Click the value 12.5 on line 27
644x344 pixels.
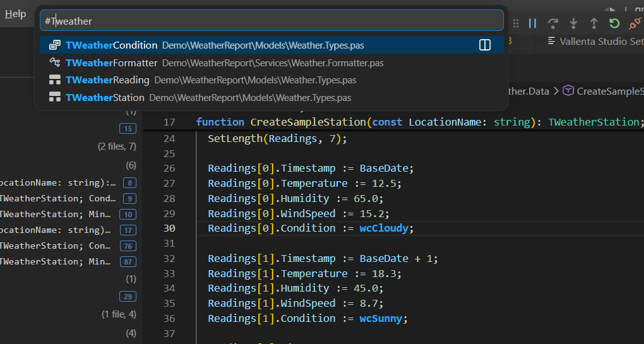coord(384,183)
